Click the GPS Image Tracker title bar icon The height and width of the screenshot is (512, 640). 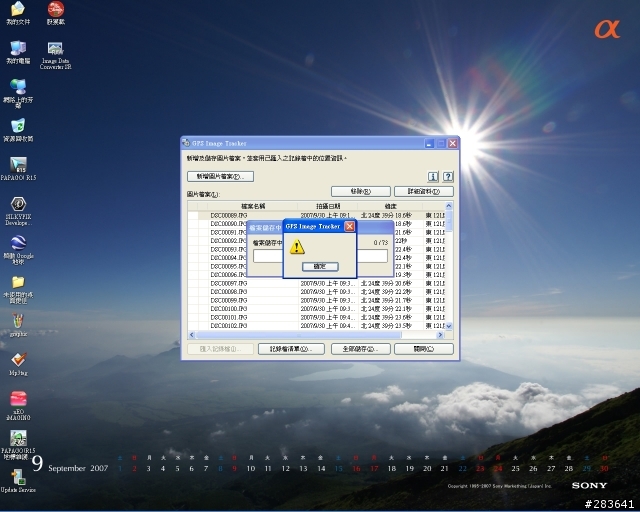point(186,143)
